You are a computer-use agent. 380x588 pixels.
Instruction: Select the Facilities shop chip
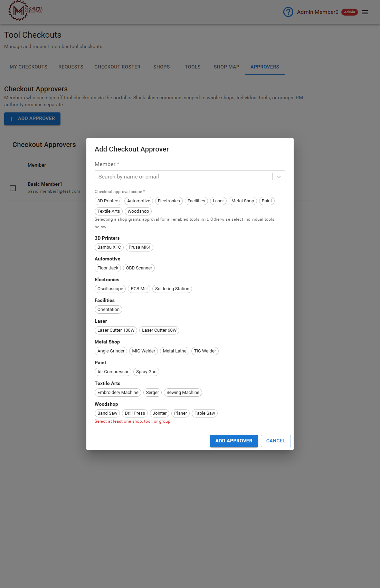(x=196, y=201)
